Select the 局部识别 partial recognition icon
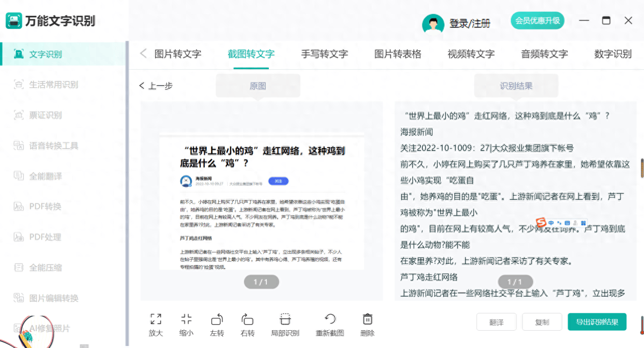This screenshot has height=348, width=644. click(x=285, y=320)
